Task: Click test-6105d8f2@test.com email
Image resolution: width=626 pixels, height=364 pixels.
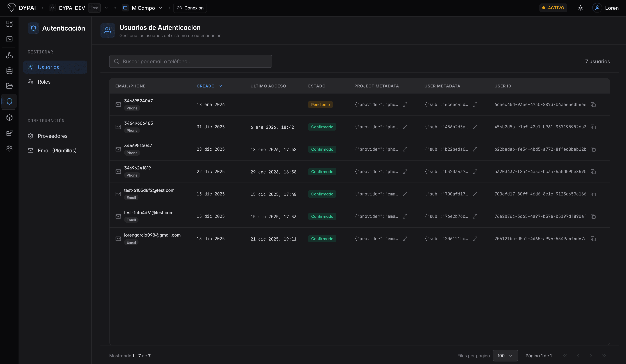Action: point(149,190)
